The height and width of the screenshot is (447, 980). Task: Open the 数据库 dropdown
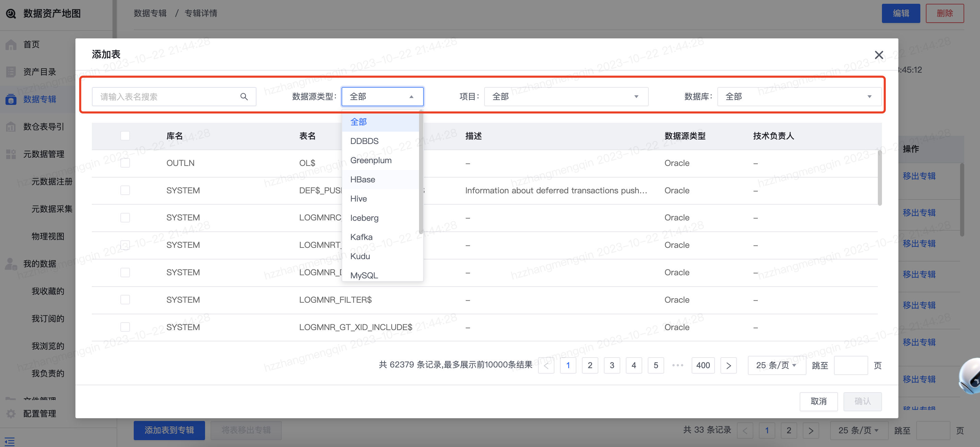pyautogui.click(x=799, y=97)
